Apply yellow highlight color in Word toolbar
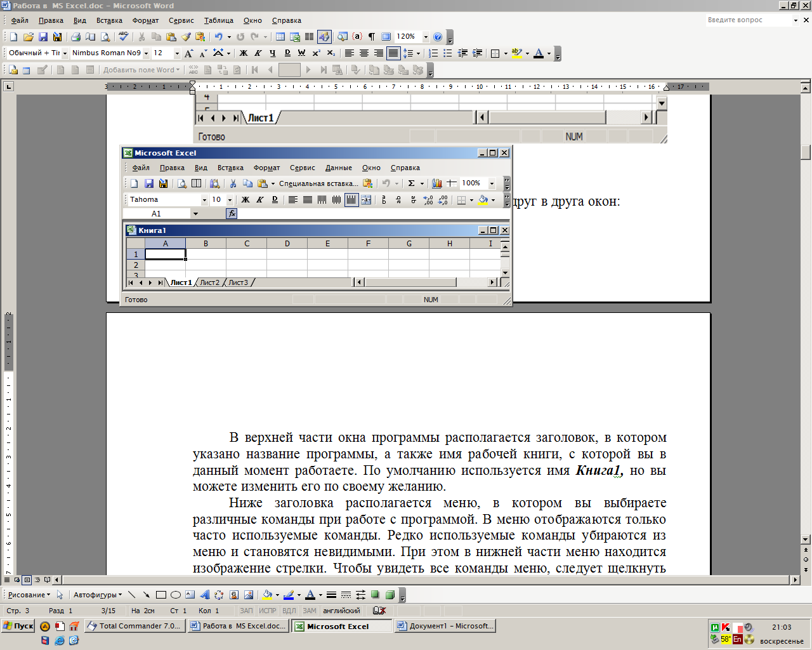 517,53
